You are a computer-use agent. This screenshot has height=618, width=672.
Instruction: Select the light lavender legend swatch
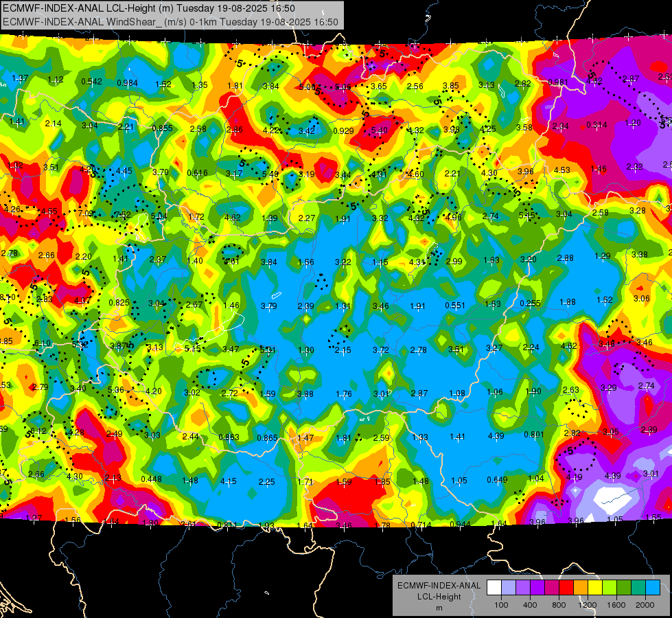[509, 588]
